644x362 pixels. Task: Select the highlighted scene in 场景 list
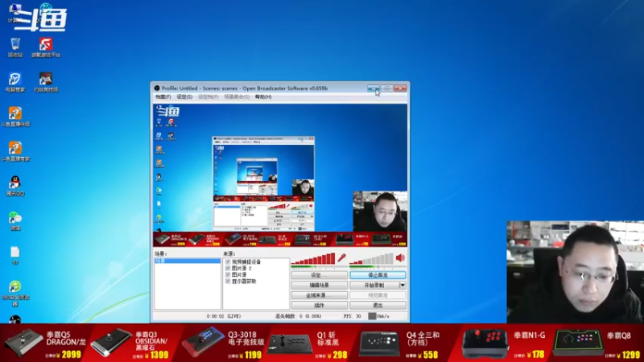click(188, 261)
